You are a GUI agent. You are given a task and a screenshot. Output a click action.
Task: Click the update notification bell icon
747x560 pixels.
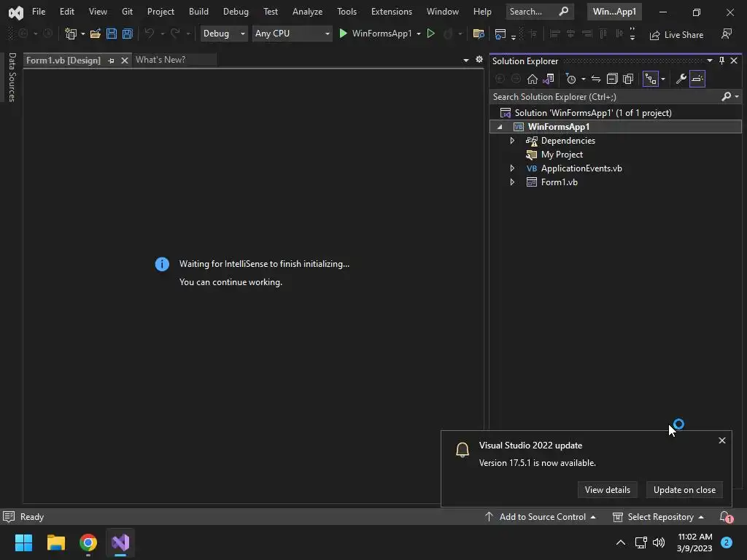(x=462, y=450)
